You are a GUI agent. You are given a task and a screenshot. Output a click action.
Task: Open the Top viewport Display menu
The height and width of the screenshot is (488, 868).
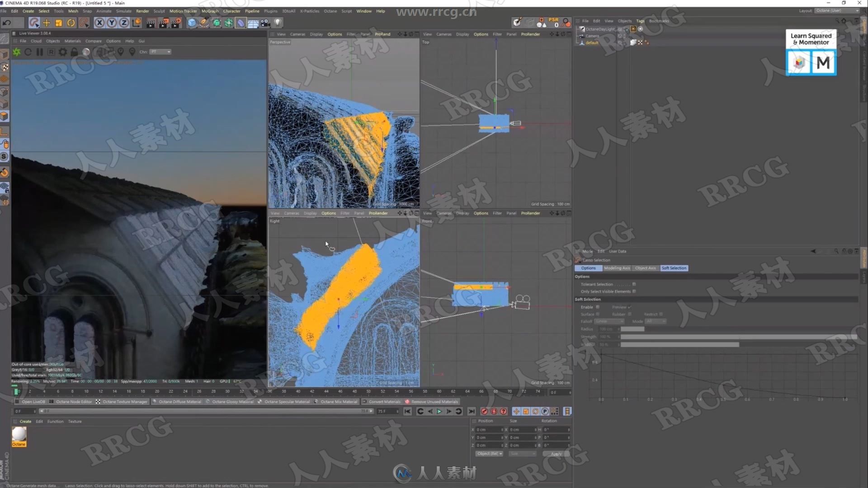(462, 34)
